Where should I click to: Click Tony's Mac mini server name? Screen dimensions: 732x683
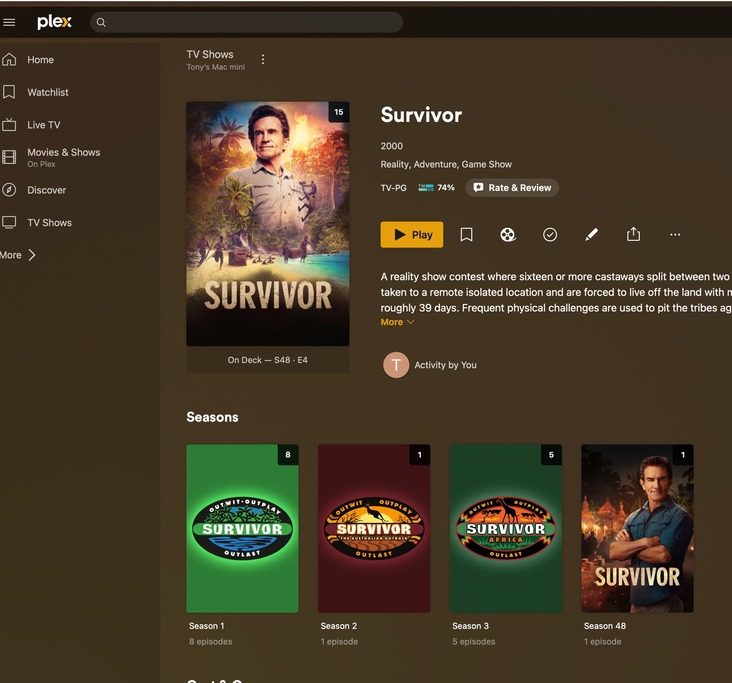point(215,67)
